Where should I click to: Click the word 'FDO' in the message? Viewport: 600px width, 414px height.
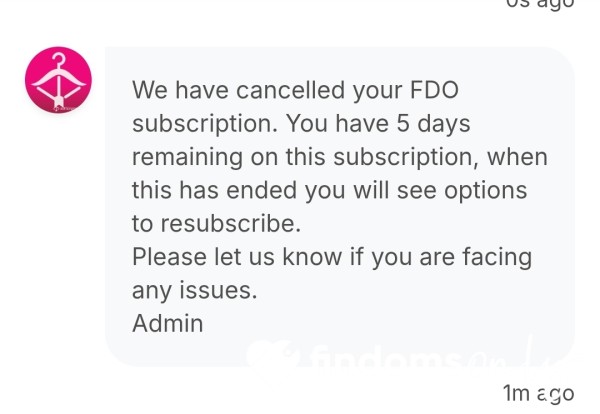coord(434,90)
